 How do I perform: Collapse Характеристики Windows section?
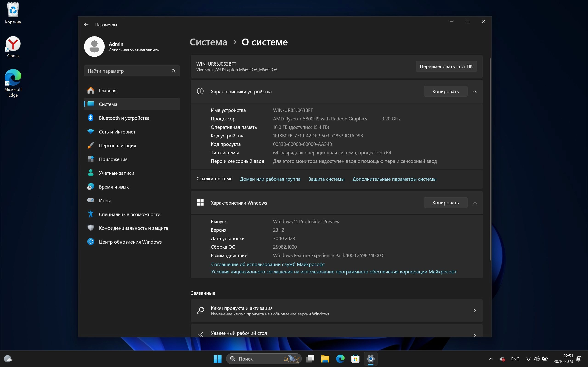[475, 203]
